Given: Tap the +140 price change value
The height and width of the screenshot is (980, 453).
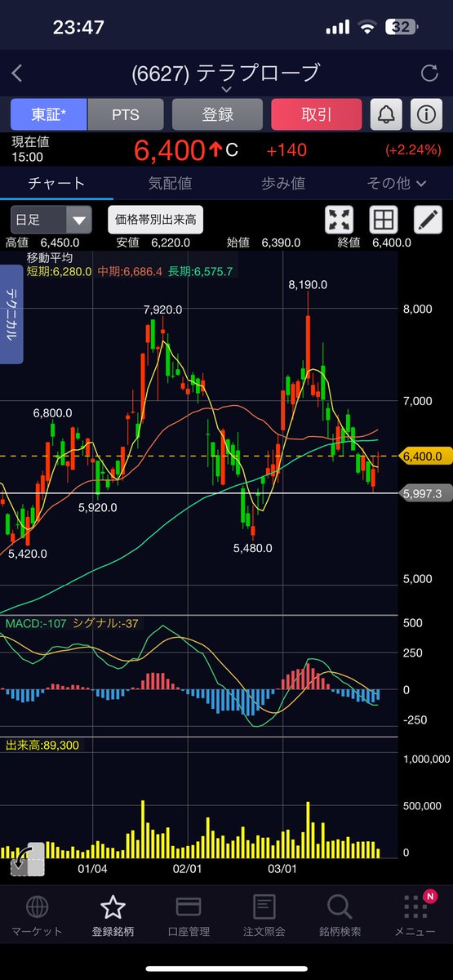Looking at the screenshot, I should pos(286,151).
